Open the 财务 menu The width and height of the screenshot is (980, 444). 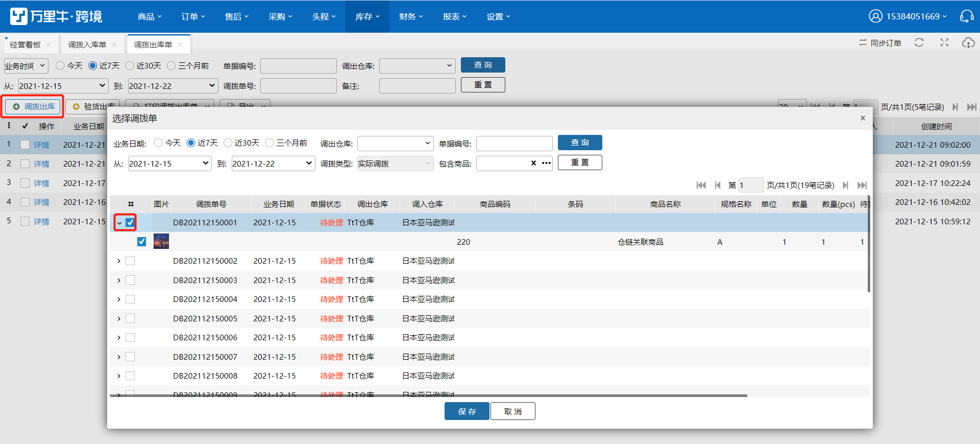click(411, 16)
